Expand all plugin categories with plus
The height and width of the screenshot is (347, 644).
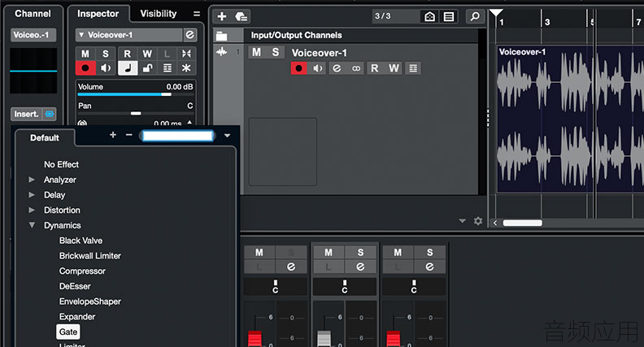coord(113,135)
